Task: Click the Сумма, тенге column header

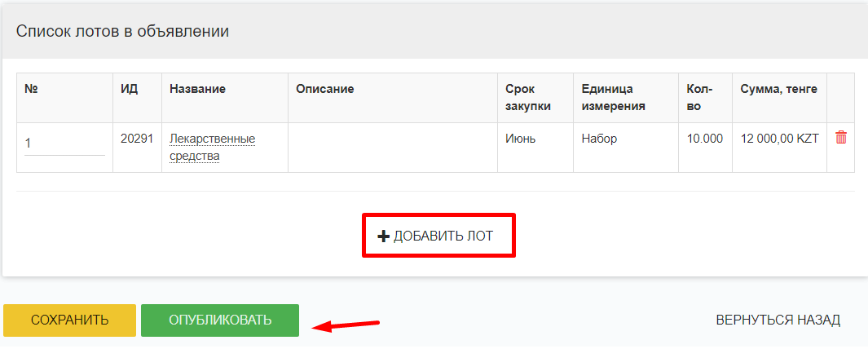Action: 779,89
